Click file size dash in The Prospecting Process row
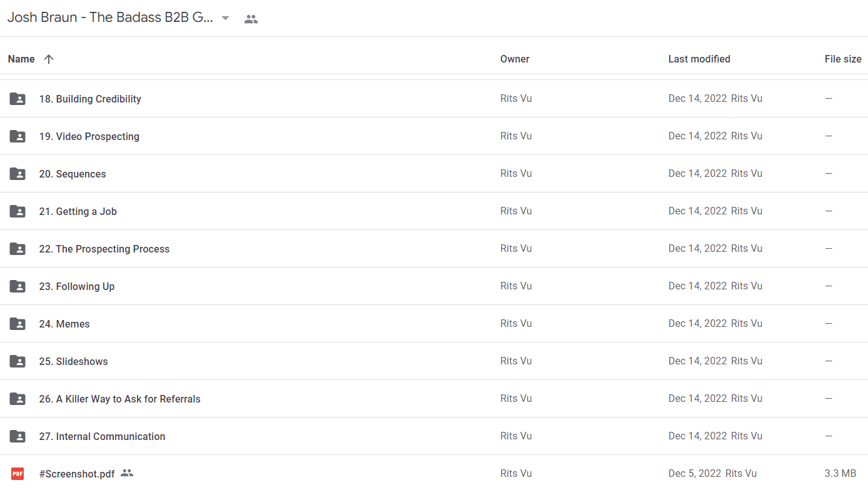Screen dimensions: 868x490 [829, 248]
